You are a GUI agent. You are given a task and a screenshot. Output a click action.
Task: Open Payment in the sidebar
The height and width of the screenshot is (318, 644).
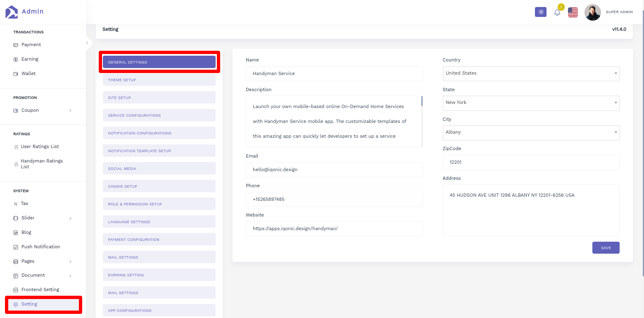[x=31, y=45]
